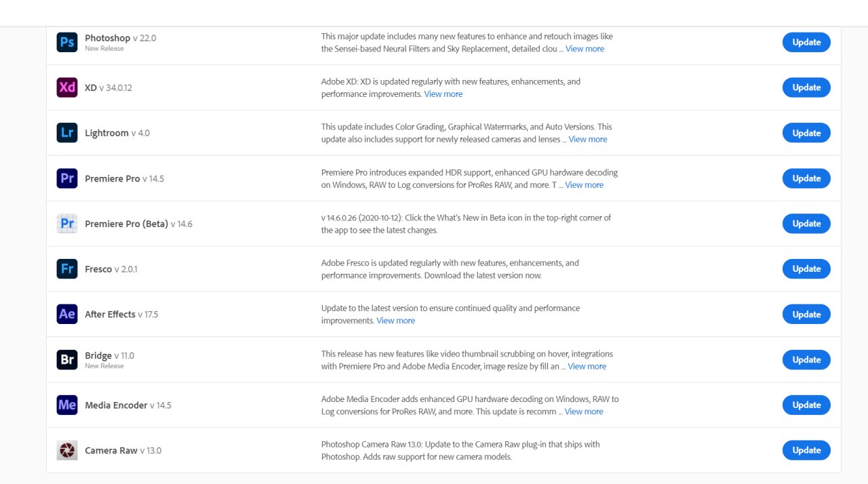The image size is (868, 484).
Task: Open View more link for Bridge
Action: point(587,366)
